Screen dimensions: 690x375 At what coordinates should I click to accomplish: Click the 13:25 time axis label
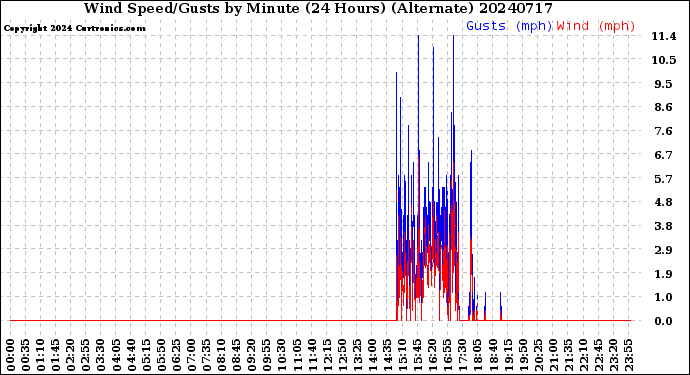pyautogui.click(x=357, y=355)
